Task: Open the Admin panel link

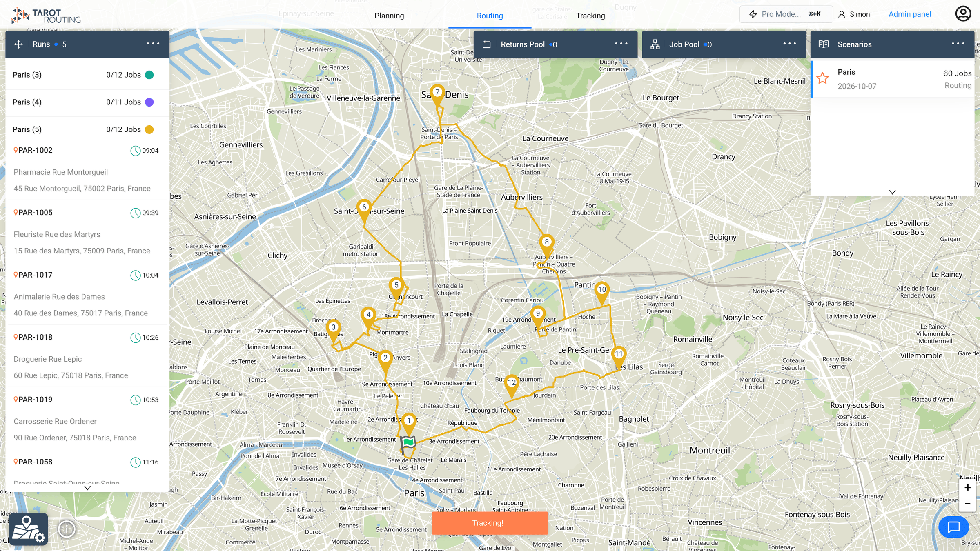Action: (910, 14)
